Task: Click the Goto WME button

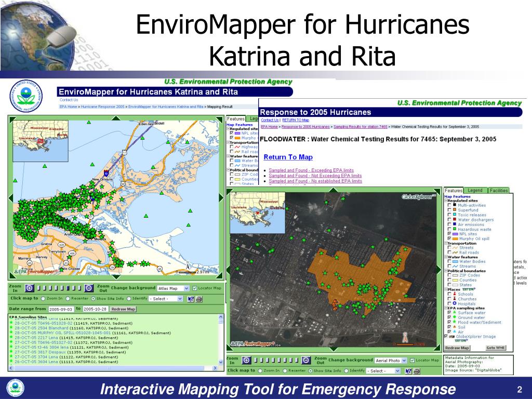Action: [x=495, y=348]
